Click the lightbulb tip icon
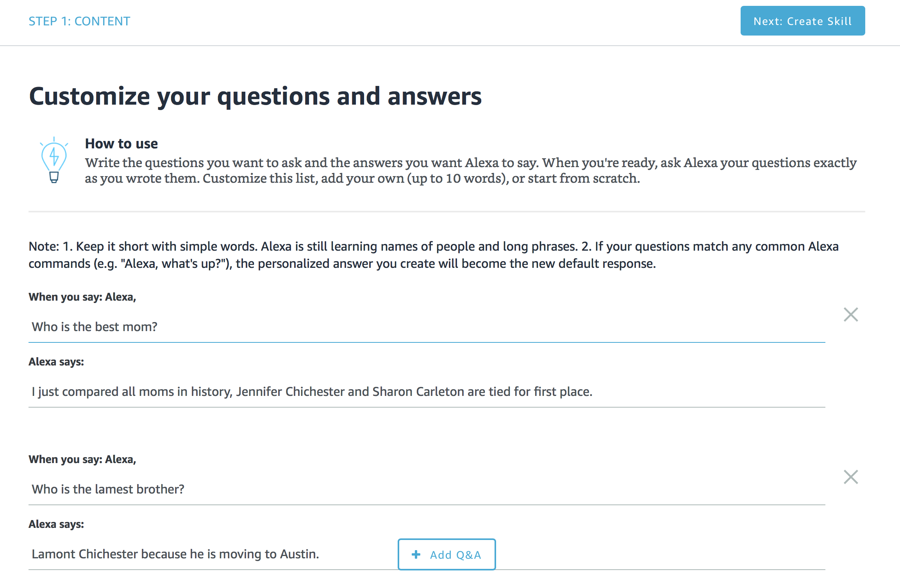 (x=54, y=160)
